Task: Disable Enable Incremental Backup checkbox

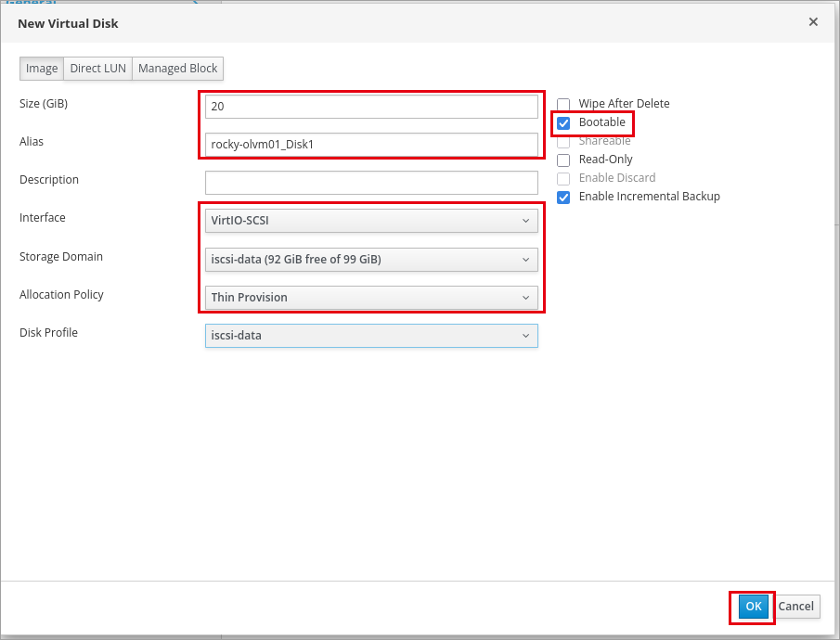Action: pos(563,197)
